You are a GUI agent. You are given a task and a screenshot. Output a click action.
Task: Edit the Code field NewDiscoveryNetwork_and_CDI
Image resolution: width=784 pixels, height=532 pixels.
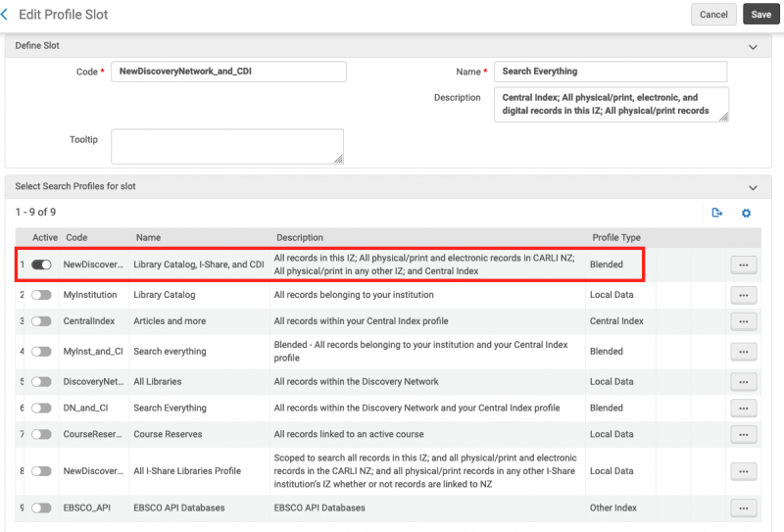pyautogui.click(x=228, y=72)
